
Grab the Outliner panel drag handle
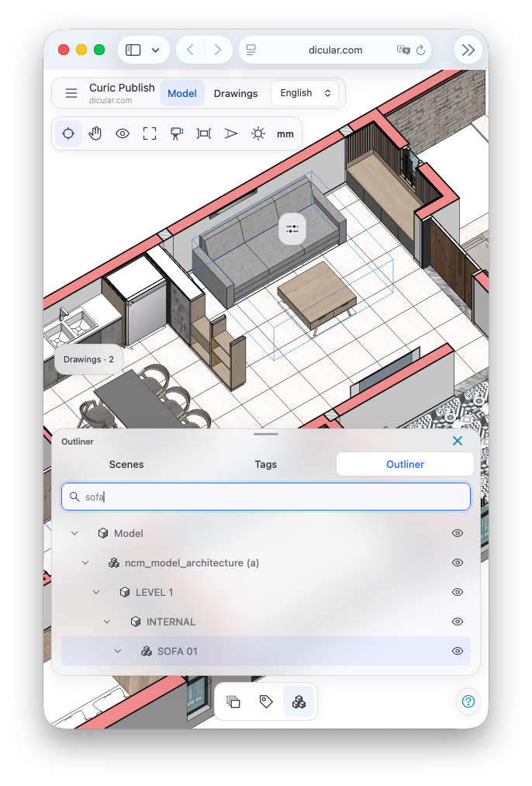[266, 434]
